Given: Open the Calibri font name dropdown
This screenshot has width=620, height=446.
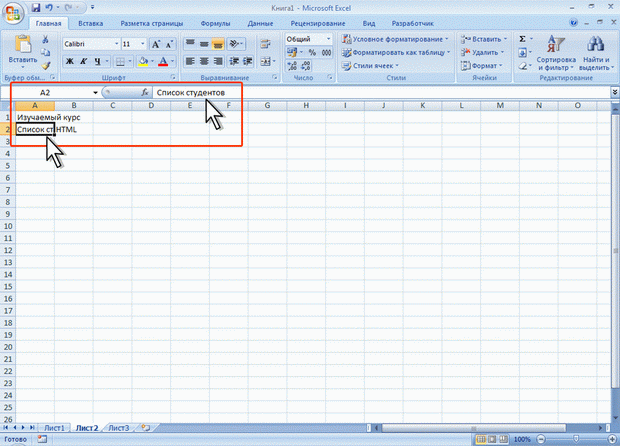Looking at the screenshot, I should (116, 44).
